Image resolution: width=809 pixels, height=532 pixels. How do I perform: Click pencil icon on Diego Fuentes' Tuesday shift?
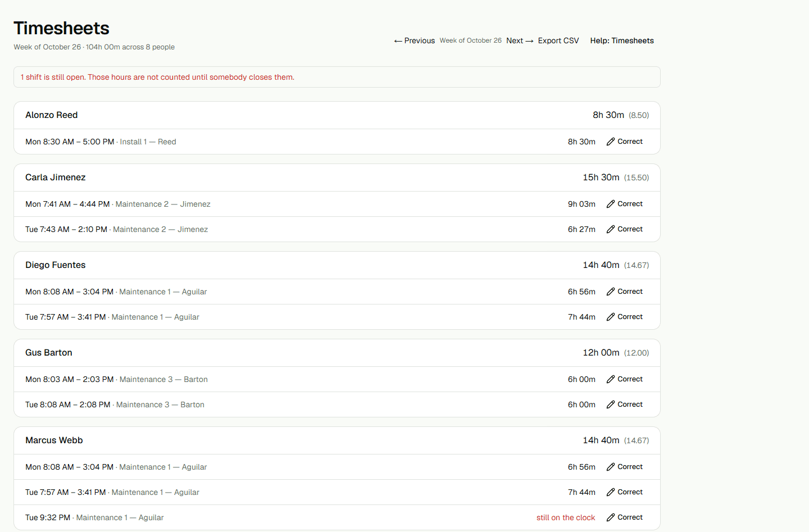[611, 317]
